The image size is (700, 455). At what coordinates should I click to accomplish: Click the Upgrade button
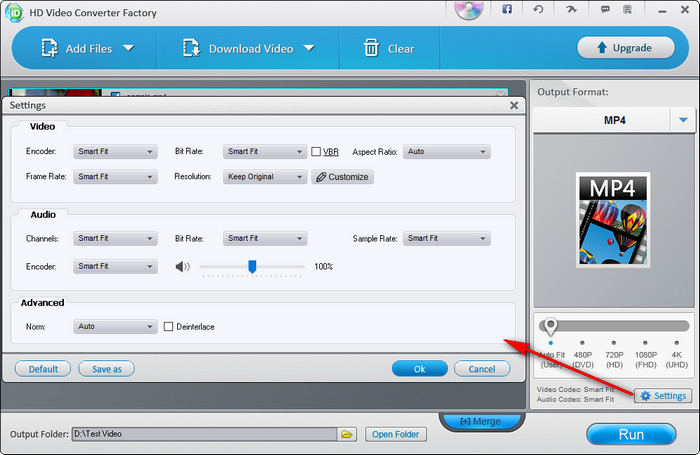click(625, 48)
